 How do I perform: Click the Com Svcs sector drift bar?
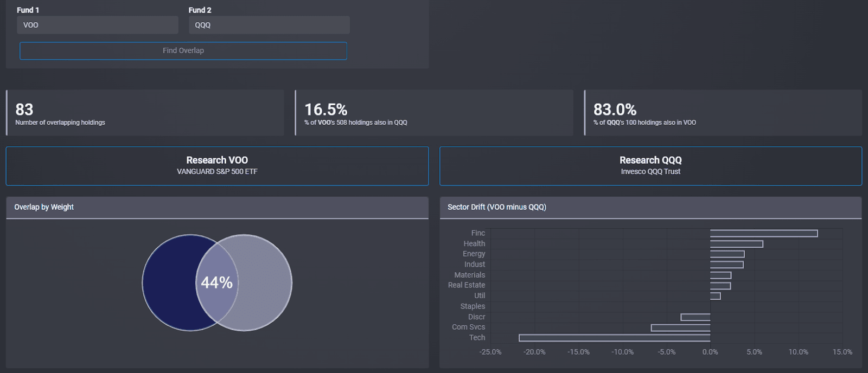tap(680, 327)
